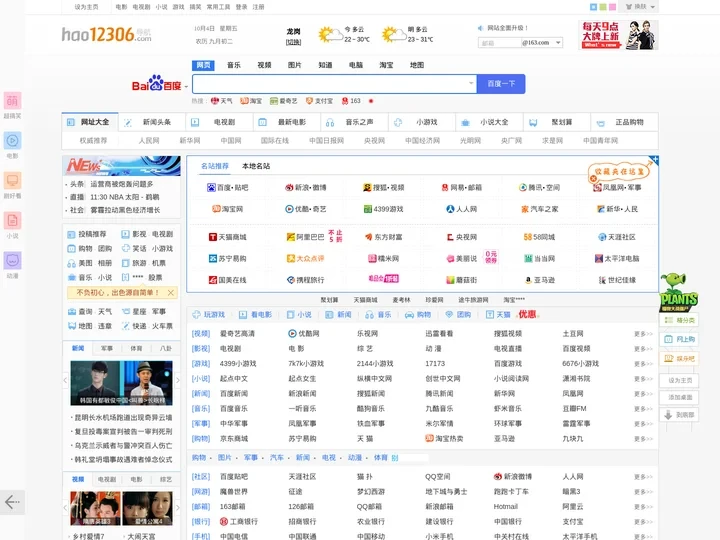This screenshot has width=720, height=540.
Task: Open 昆明长水机场跑道出现奇异云墙 news item
Action: pos(123,417)
